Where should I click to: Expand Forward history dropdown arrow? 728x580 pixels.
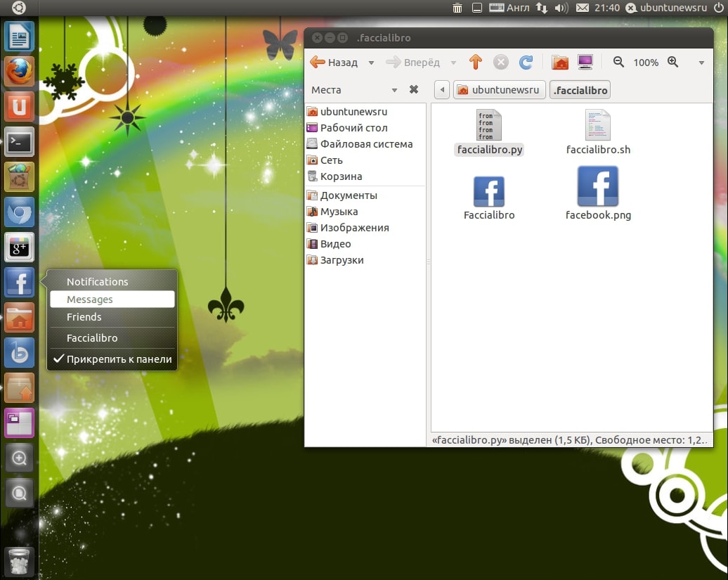453,63
